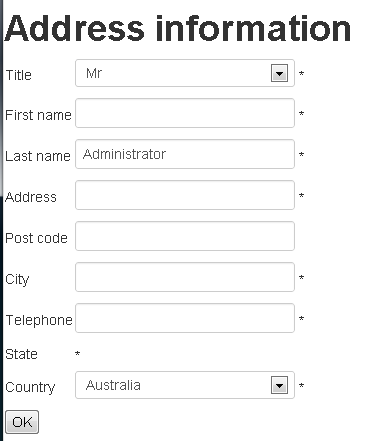This screenshot has width=381, height=441.
Task: Open the Country combo box showing Australia
Action: click(x=185, y=385)
